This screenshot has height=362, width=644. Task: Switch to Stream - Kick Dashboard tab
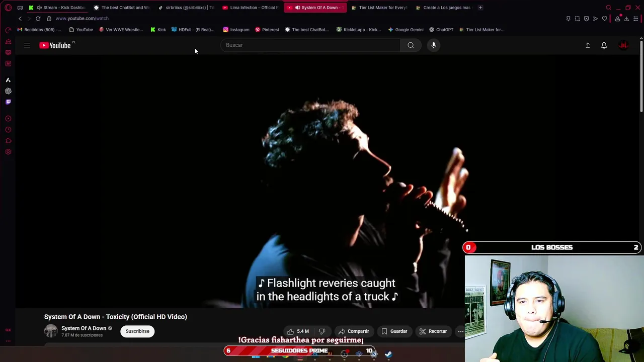pyautogui.click(x=58, y=8)
